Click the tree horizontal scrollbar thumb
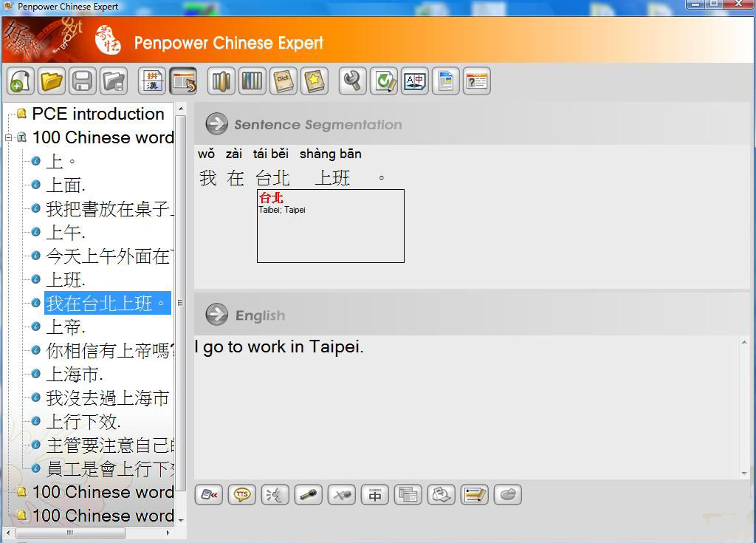 tap(70, 533)
